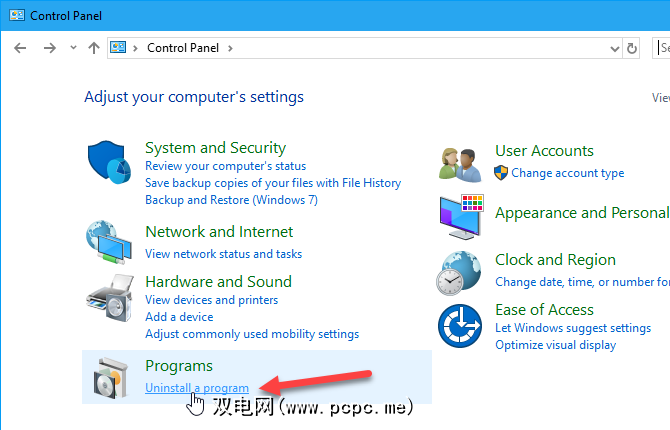Click Uninstall a program link
This screenshot has height=430, width=670.
[197, 388]
